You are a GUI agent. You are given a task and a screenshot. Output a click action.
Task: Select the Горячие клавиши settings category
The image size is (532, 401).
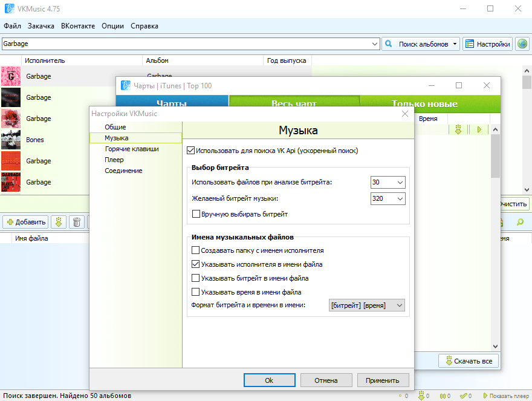coord(135,149)
